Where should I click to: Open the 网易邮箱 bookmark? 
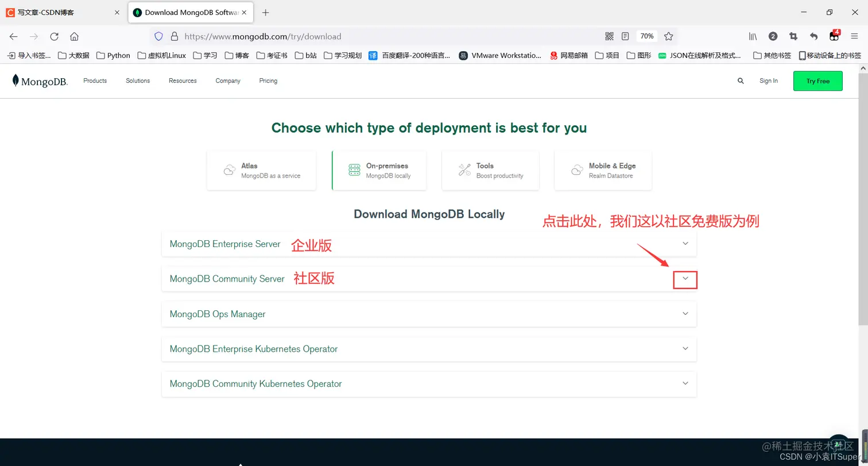click(x=569, y=55)
